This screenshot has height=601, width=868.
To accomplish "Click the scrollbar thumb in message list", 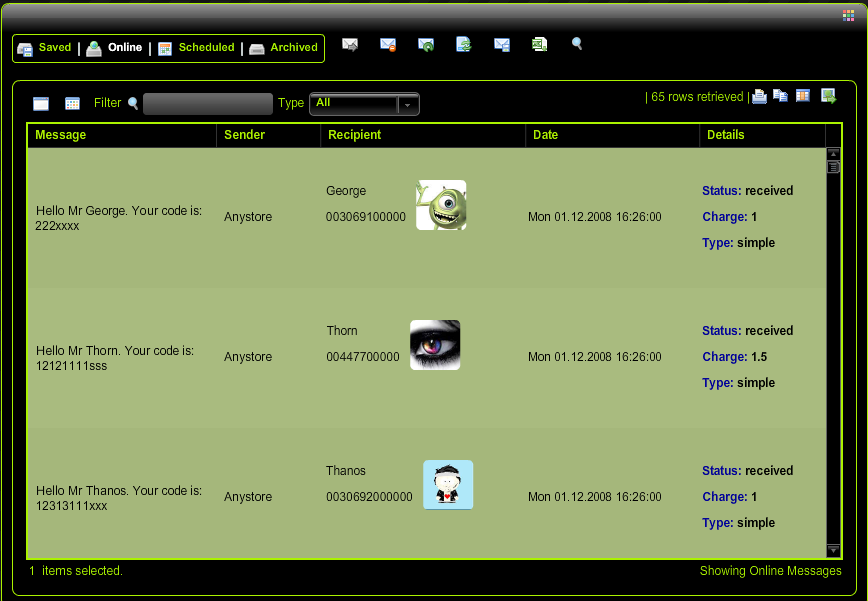I will pyautogui.click(x=833, y=167).
